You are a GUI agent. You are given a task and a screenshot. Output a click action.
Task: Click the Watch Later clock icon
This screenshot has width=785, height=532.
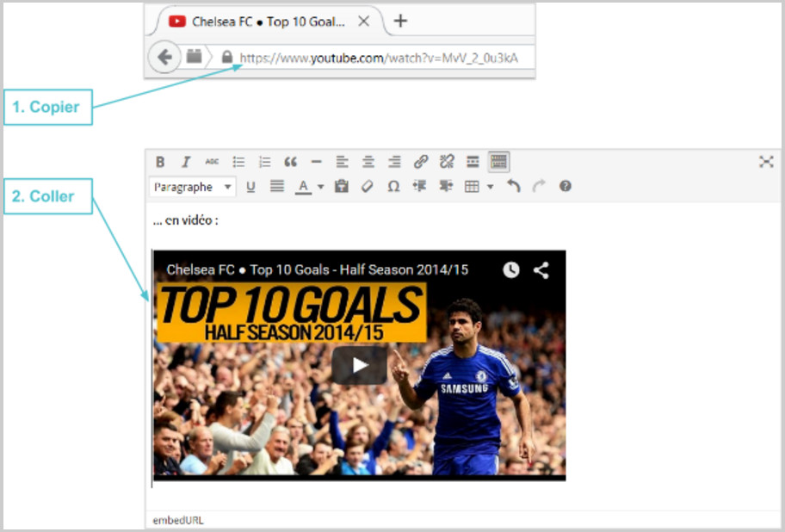pyautogui.click(x=510, y=269)
